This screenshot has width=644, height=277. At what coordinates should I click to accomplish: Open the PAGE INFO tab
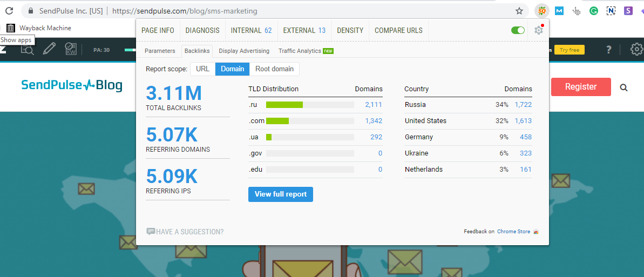158,30
